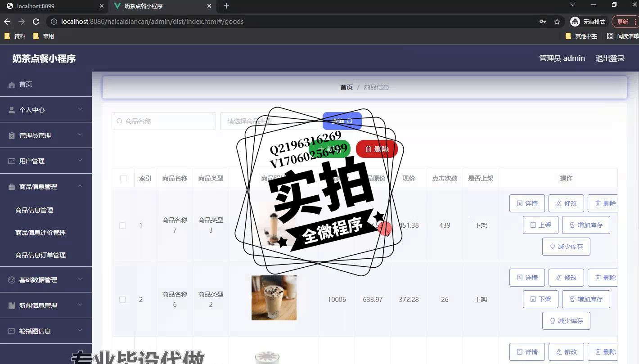Click the red 删除 batch delete button
The height and width of the screenshot is (364, 639).
coord(377,149)
